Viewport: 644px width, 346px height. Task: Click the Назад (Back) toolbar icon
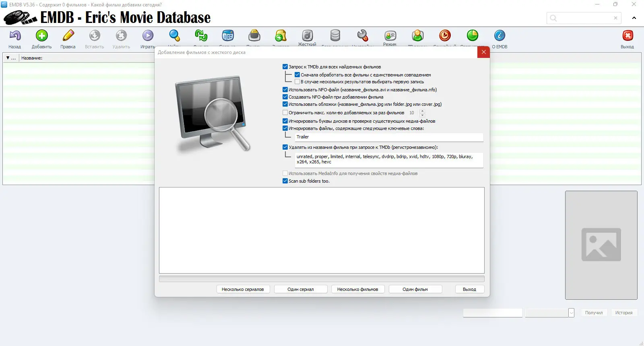click(x=15, y=36)
